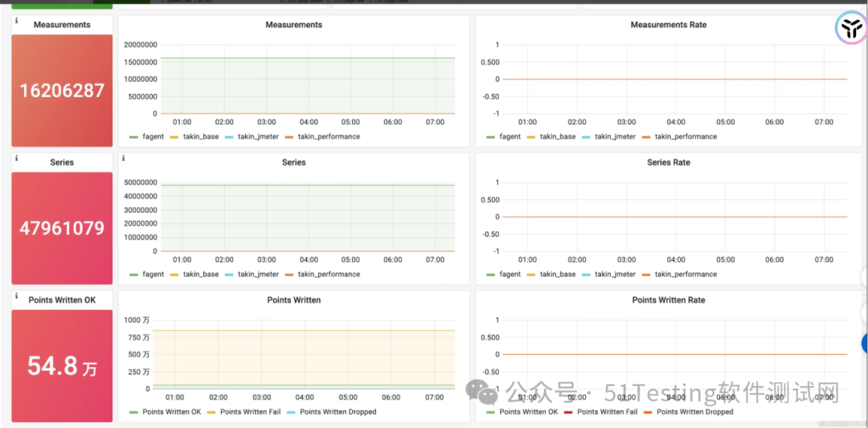
Task: Click the 250 万 y-axis label
Action: (x=140, y=372)
